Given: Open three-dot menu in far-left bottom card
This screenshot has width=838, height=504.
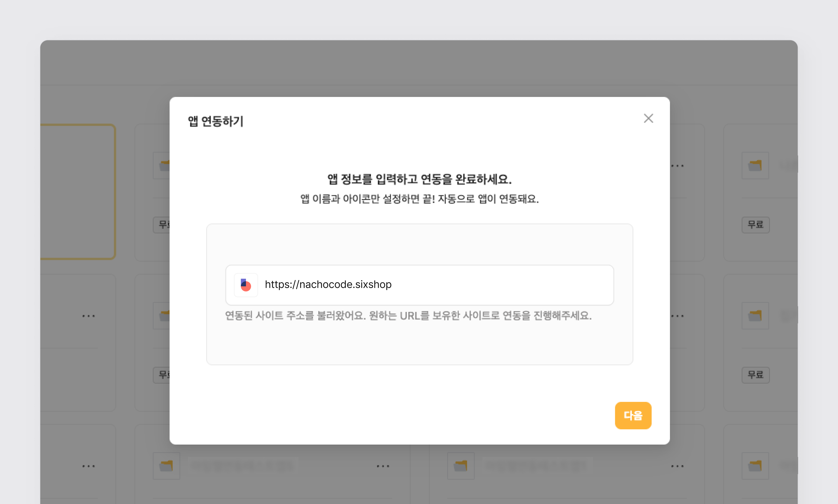Looking at the screenshot, I should 88,466.
